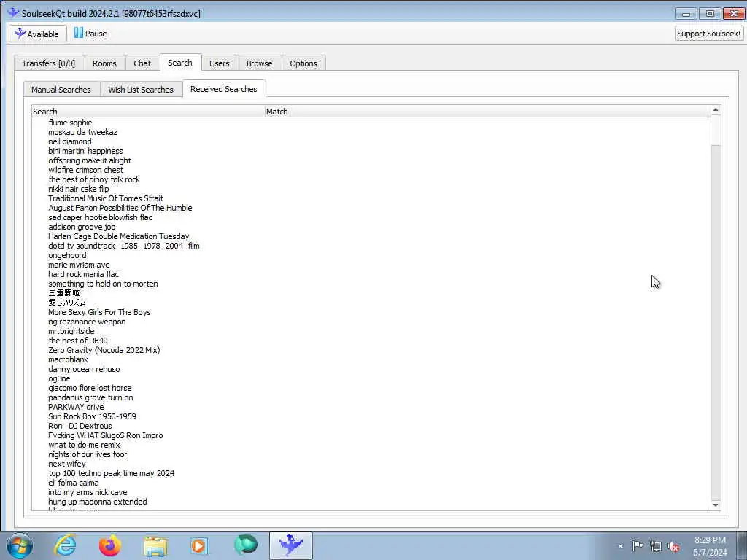The width and height of the screenshot is (747, 560).
Task: Open the Browse tab
Action: click(260, 63)
